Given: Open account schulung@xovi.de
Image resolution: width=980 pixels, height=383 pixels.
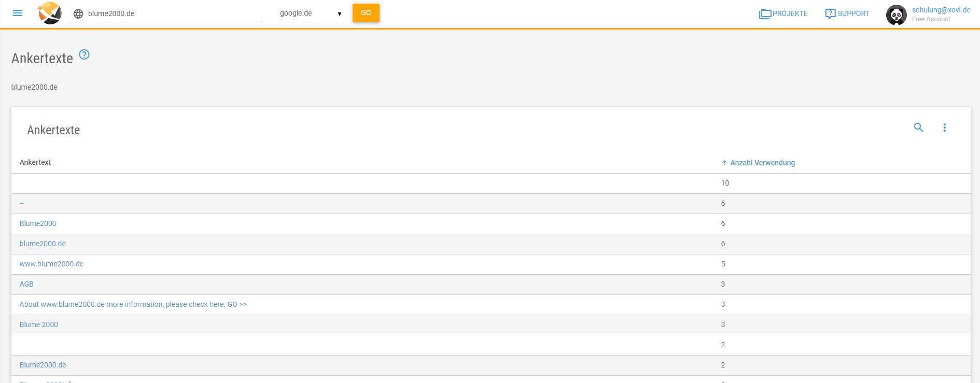Looking at the screenshot, I should click(941, 10).
